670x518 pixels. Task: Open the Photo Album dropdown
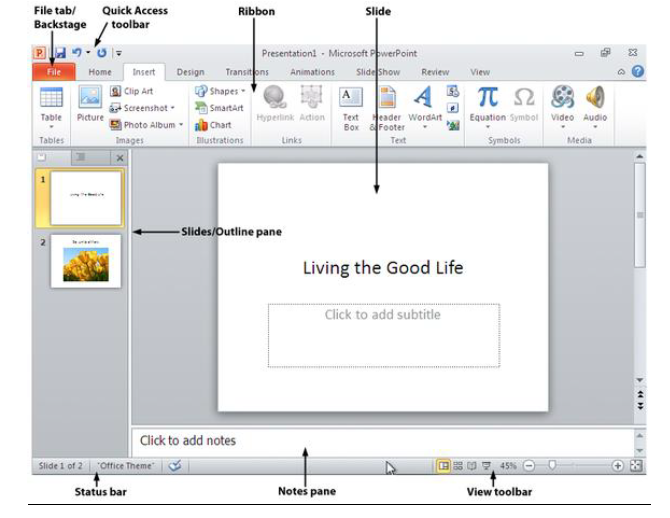pyautogui.click(x=181, y=125)
